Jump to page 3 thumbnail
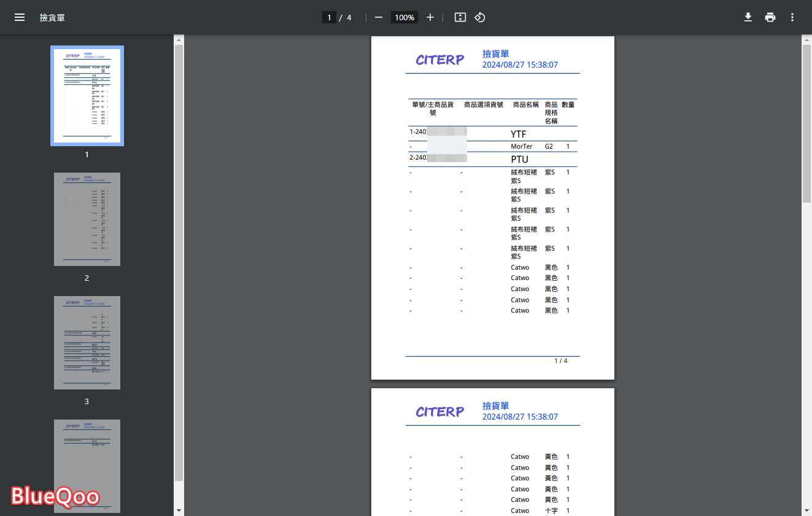The width and height of the screenshot is (812, 516). point(87,343)
